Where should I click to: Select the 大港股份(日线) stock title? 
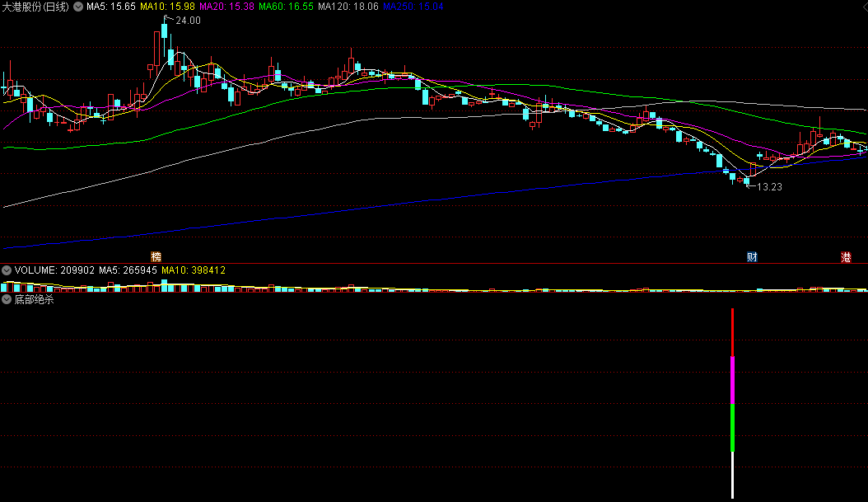click(36, 7)
